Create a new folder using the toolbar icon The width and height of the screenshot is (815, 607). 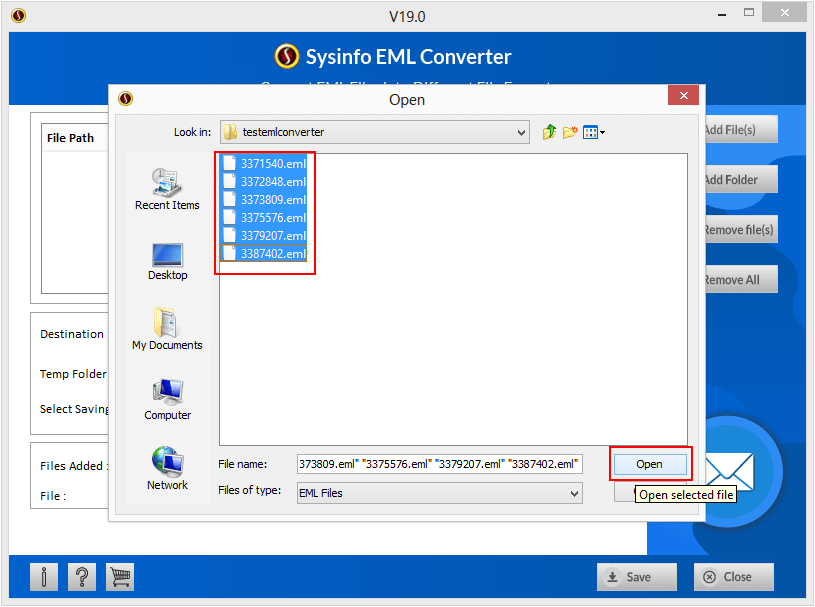(x=570, y=131)
